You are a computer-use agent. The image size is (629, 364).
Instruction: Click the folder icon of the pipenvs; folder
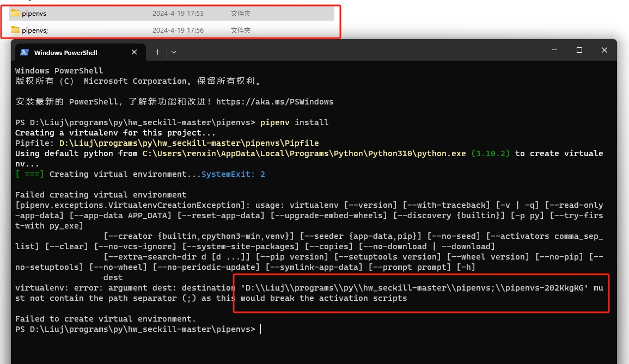(15, 30)
